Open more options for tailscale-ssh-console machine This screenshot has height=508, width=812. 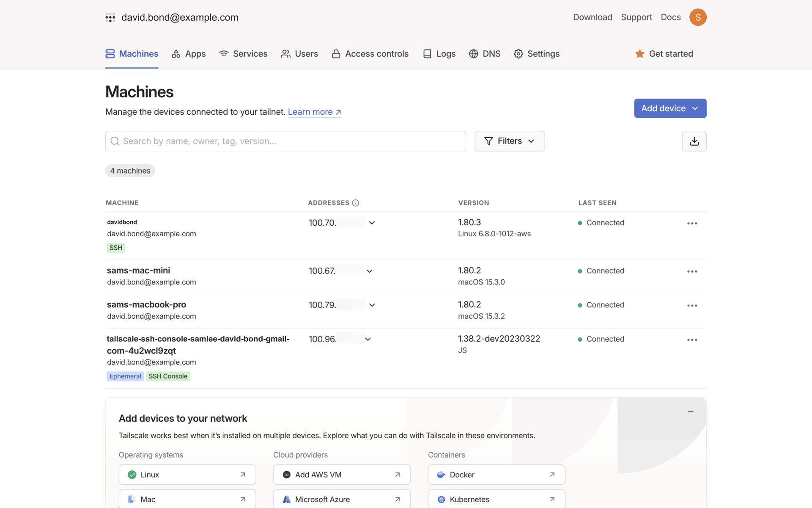[x=692, y=340]
